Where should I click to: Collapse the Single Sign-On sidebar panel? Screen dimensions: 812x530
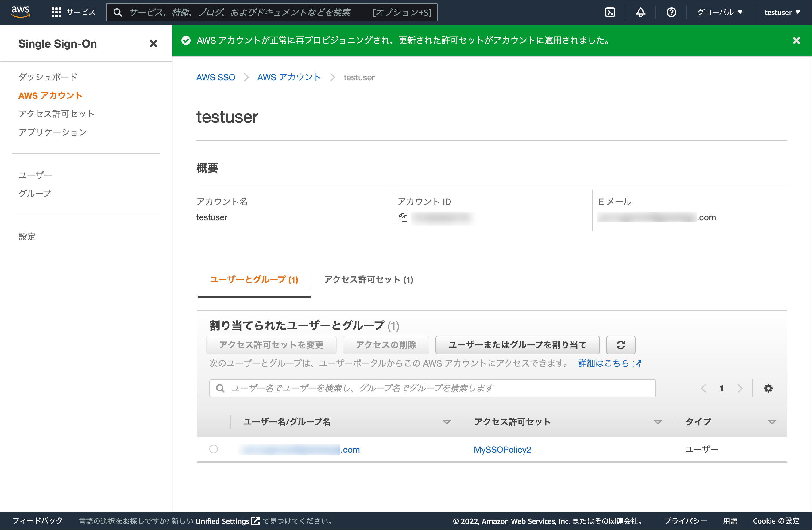(153, 44)
